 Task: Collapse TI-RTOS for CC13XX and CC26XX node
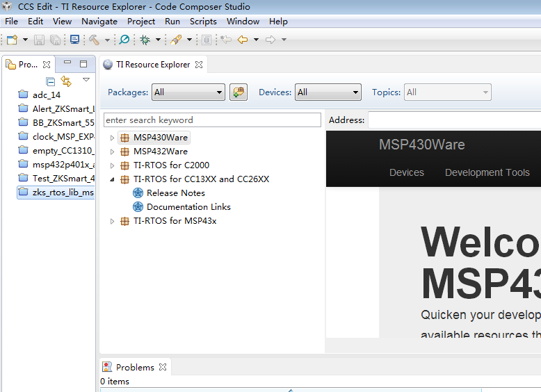(112, 179)
